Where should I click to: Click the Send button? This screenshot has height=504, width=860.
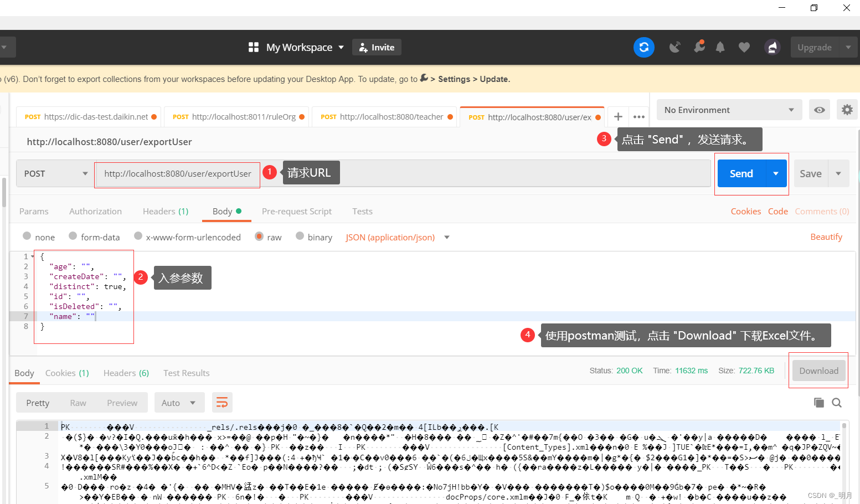point(741,173)
